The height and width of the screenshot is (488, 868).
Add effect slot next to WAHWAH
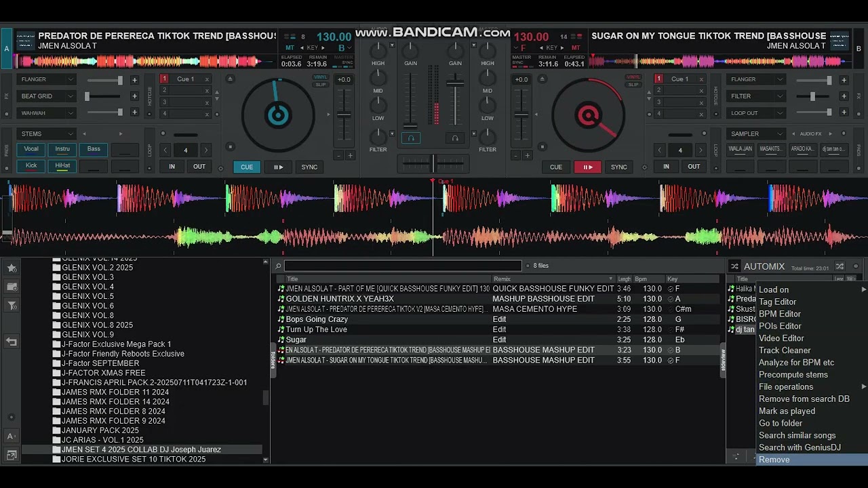pyautogui.click(x=134, y=113)
